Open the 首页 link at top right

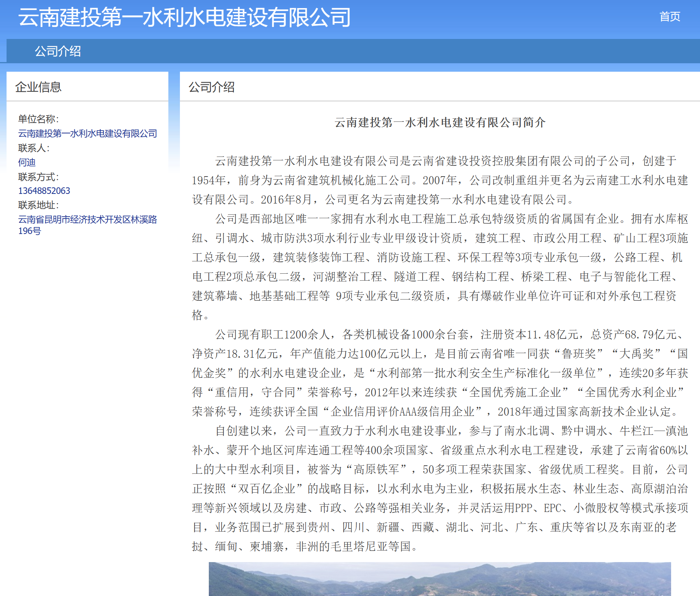coord(670,17)
